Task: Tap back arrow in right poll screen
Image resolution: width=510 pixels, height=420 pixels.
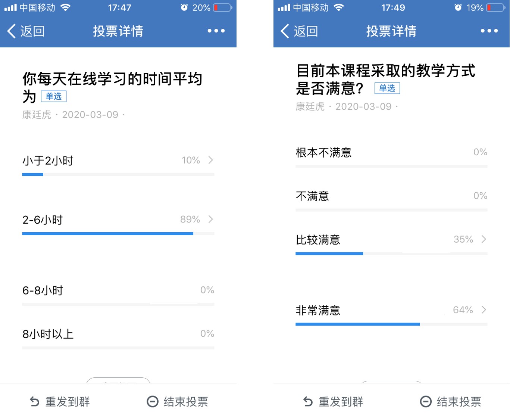Action: (x=285, y=31)
